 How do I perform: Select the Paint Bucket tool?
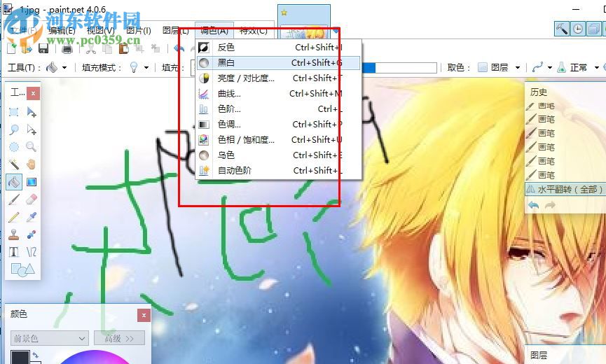click(x=14, y=182)
